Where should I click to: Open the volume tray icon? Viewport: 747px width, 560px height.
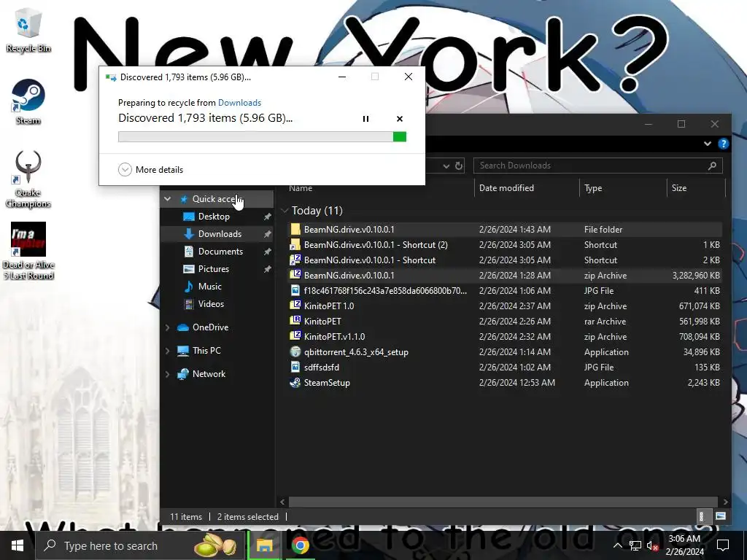(652, 546)
